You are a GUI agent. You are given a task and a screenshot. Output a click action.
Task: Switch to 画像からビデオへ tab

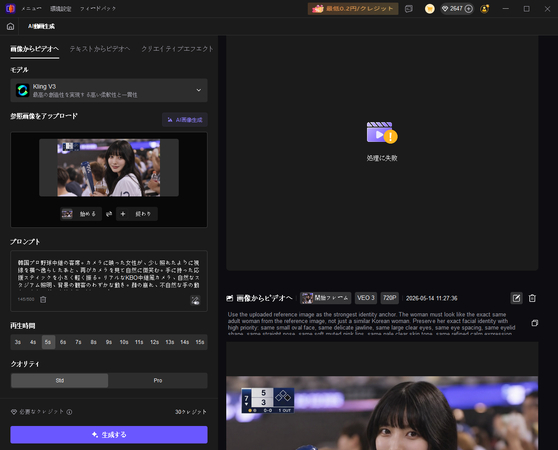click(x=35, y=49)
